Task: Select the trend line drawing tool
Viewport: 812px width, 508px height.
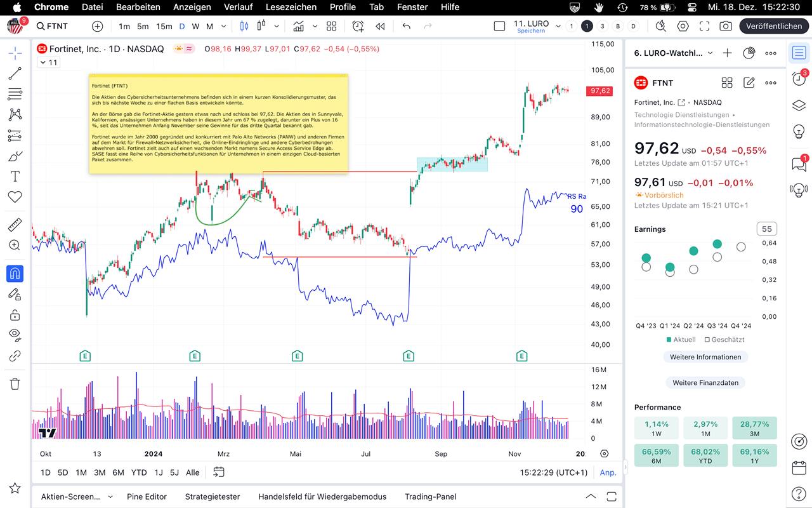Action: click(x=15, y=74)
